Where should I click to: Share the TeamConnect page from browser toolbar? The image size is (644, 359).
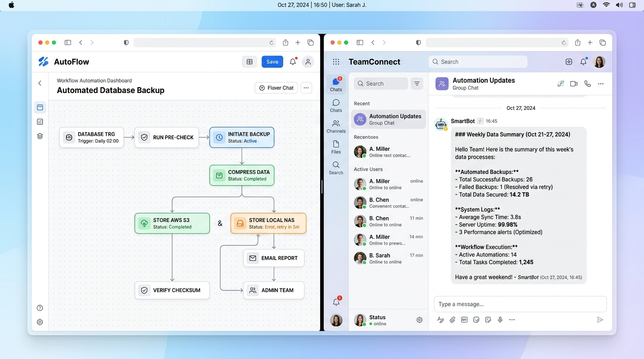tap(578, 43)
